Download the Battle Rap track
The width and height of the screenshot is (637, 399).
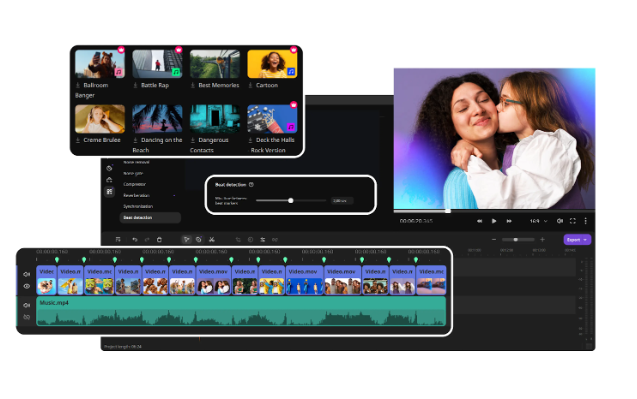click(135, 85)
